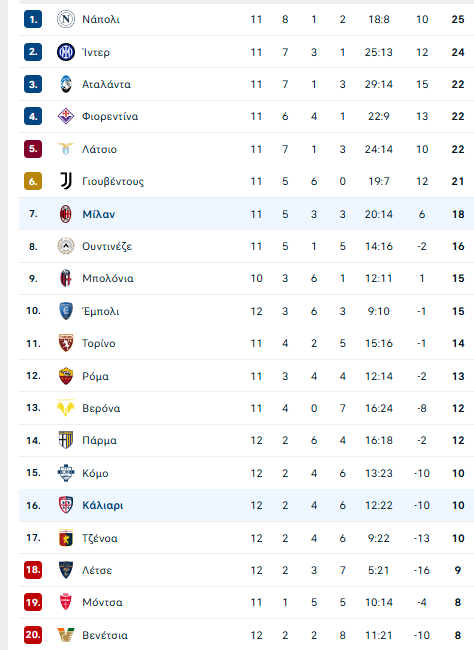Viewport: 474px width, 650px height.
Task: Click the Roma club crest icon
Action: tap(66, 376)
